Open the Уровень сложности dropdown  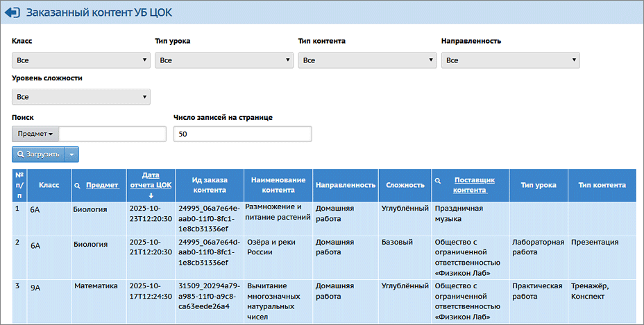80,97
